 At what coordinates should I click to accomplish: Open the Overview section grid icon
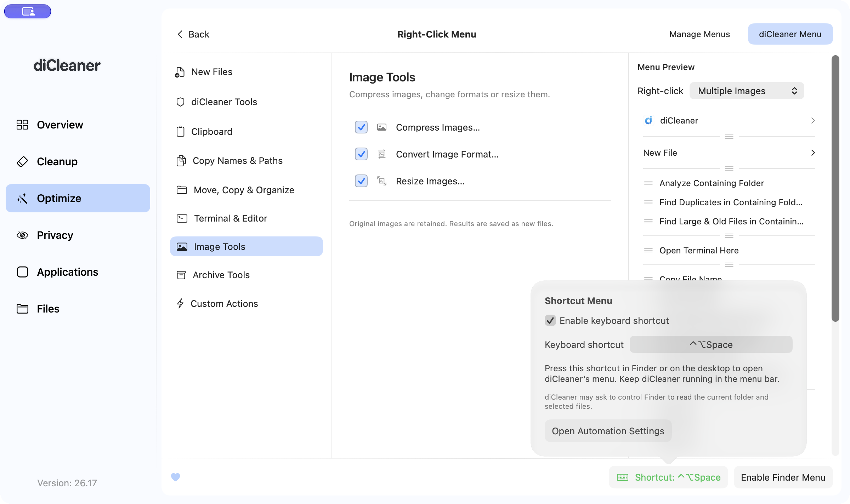pyautogui.click(x=22, y=125)
